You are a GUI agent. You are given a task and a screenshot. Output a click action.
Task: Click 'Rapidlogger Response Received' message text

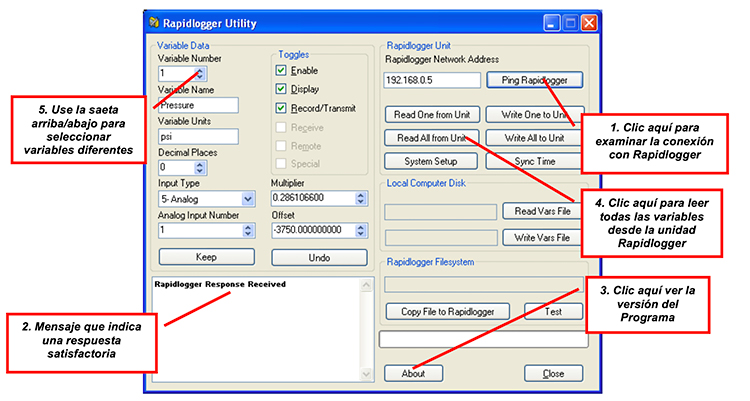[x=220, y=284]
